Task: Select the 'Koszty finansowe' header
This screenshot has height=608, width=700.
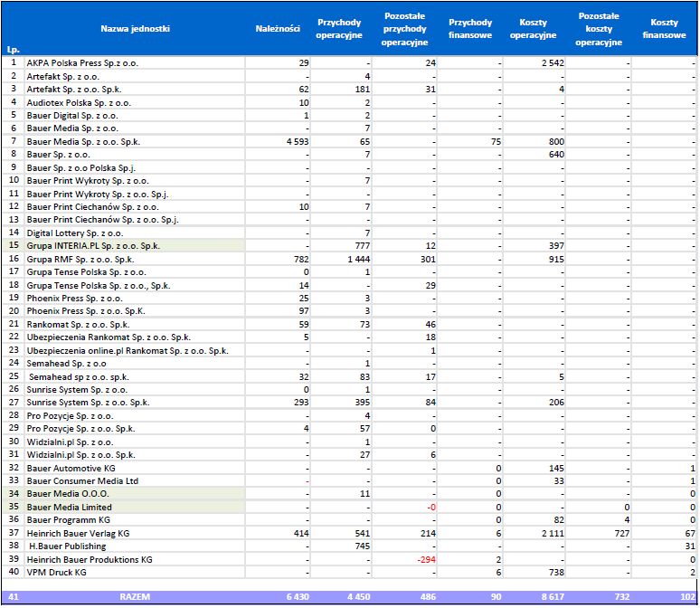Action: tap(664, 29)
